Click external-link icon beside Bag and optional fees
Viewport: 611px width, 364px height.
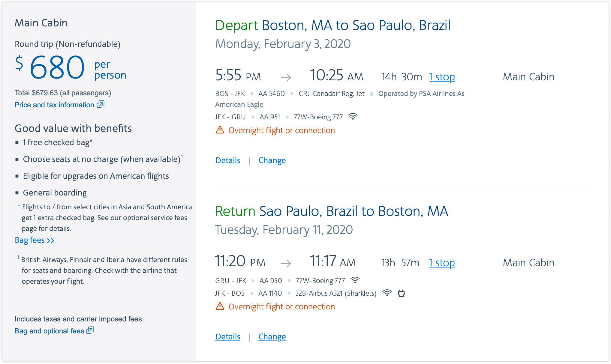[90, 330]
